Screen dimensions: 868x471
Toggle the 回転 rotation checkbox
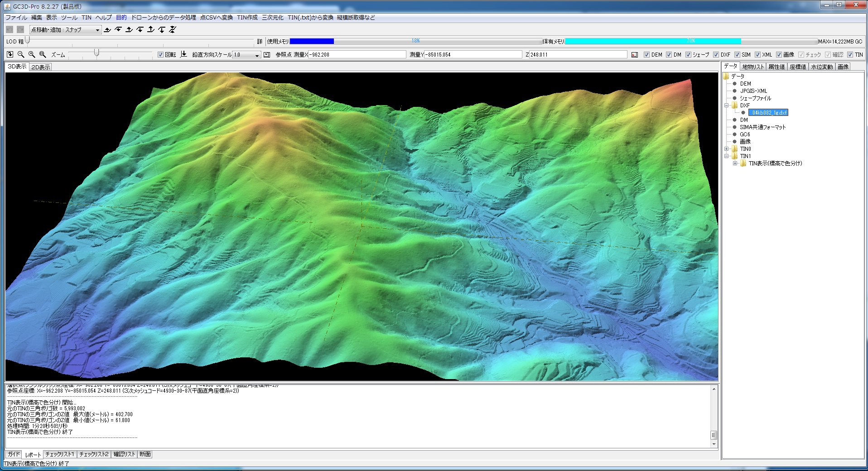[160, 54]
